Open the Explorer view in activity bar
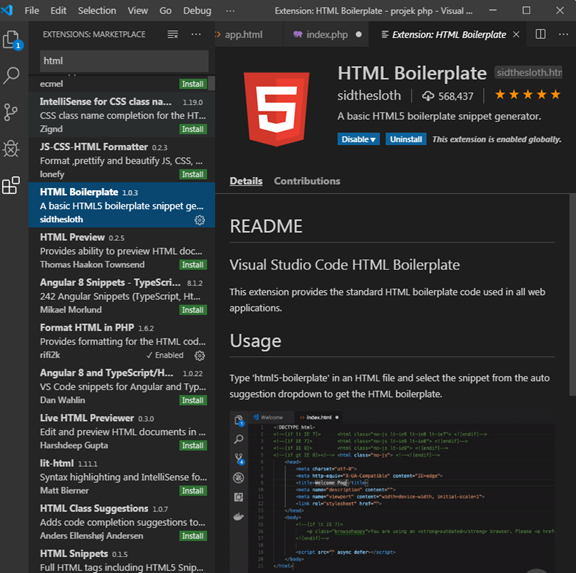 click(x=12, y=39)
